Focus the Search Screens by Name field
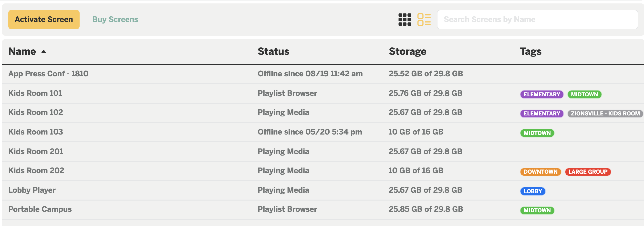 click(x=537, y=20)
